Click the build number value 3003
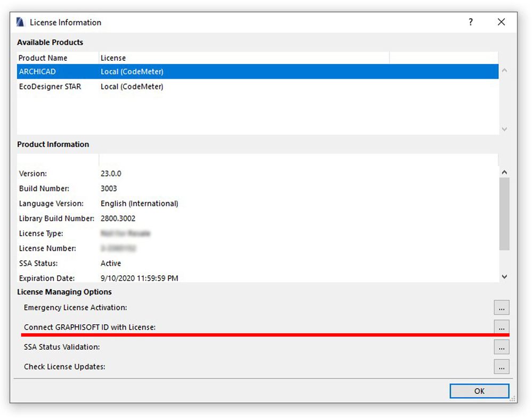This screenshot has height=419, width=532. [109, 188]
